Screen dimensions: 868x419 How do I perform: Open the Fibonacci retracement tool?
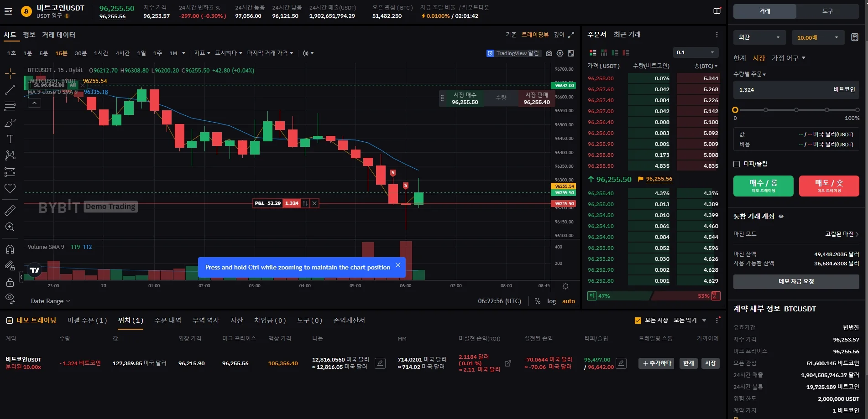pos(10,106)
